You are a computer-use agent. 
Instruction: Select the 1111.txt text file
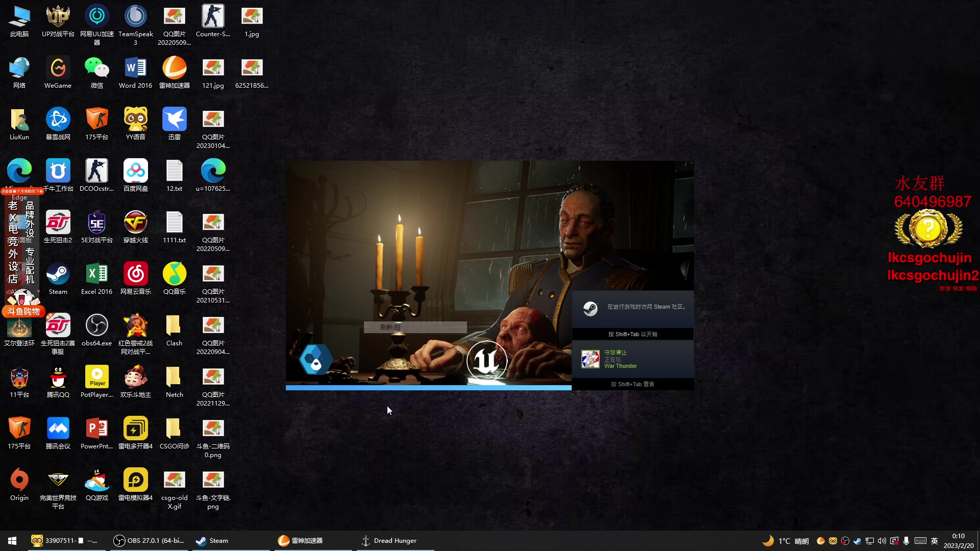coord(175,227)
